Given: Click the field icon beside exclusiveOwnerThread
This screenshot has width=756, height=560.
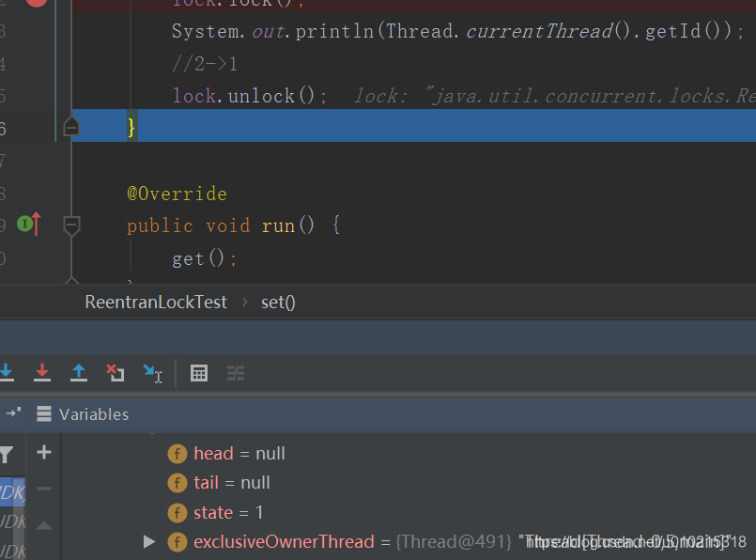Looking at the screenshot, I should click(177, 542).
